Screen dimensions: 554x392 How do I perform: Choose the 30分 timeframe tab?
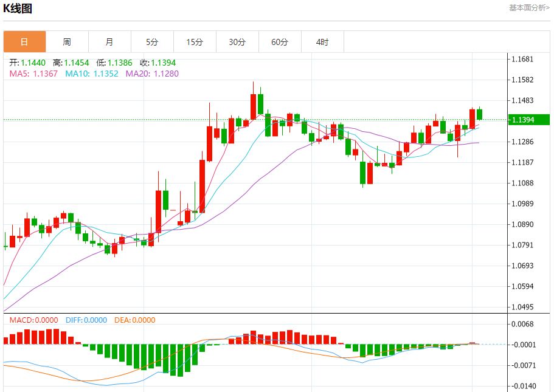click(237, 42)
